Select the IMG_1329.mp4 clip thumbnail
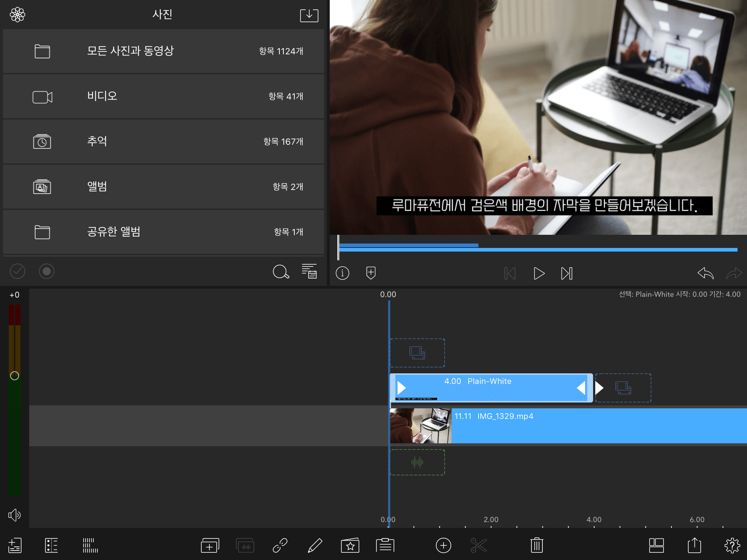This screenshot has width=747, height=560. (x=420, y=426)
